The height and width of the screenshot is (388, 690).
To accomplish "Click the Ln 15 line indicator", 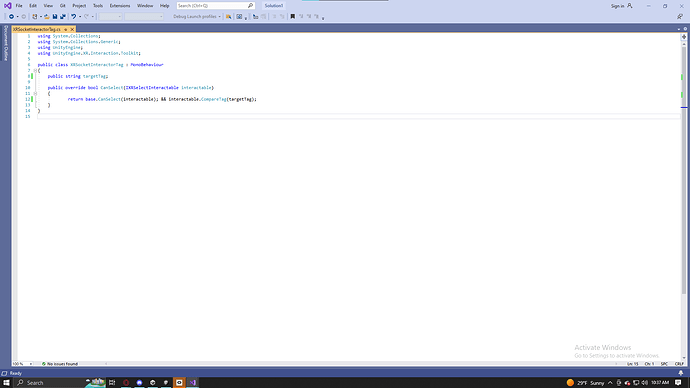I will click(632, 364).
